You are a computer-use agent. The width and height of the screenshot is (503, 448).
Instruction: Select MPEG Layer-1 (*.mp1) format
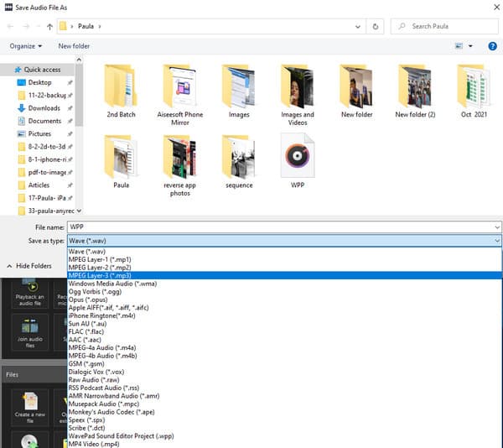coord(284,259)
